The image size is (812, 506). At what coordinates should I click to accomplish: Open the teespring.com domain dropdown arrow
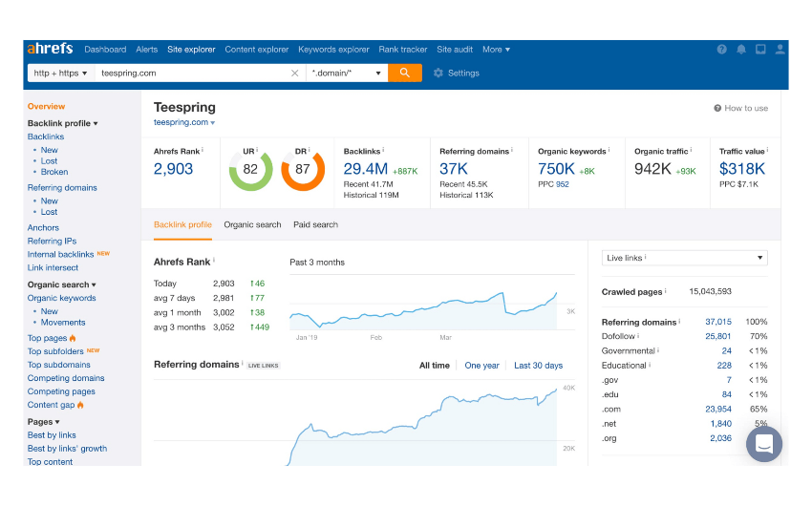(x=212, y=122)
